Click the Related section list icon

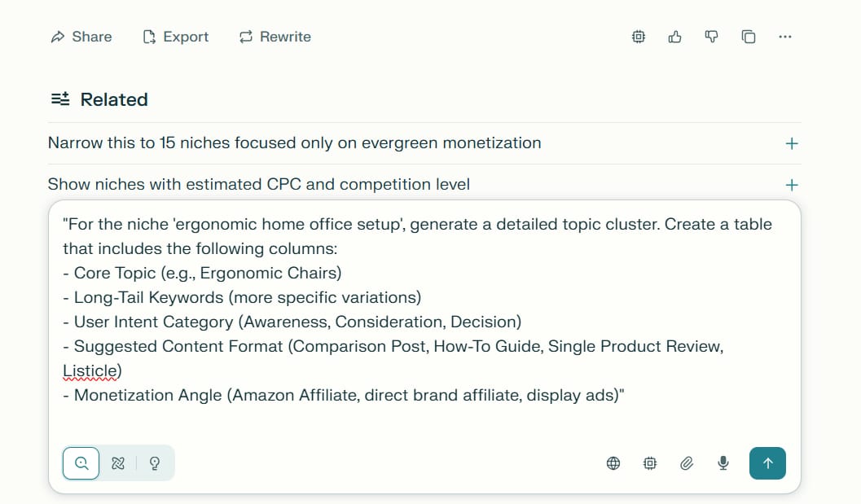[60, 99]
